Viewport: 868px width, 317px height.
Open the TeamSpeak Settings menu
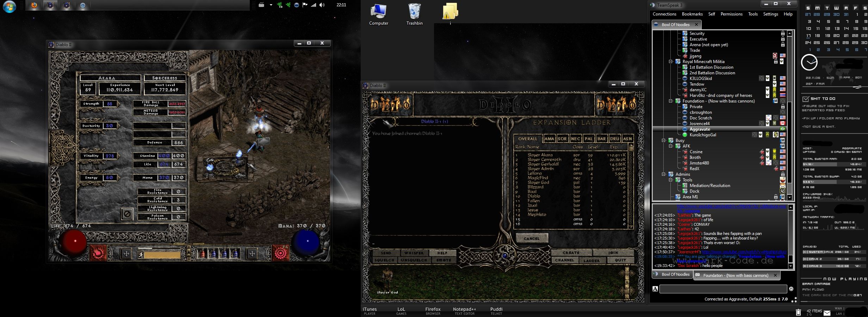click(x=770, y=14)
